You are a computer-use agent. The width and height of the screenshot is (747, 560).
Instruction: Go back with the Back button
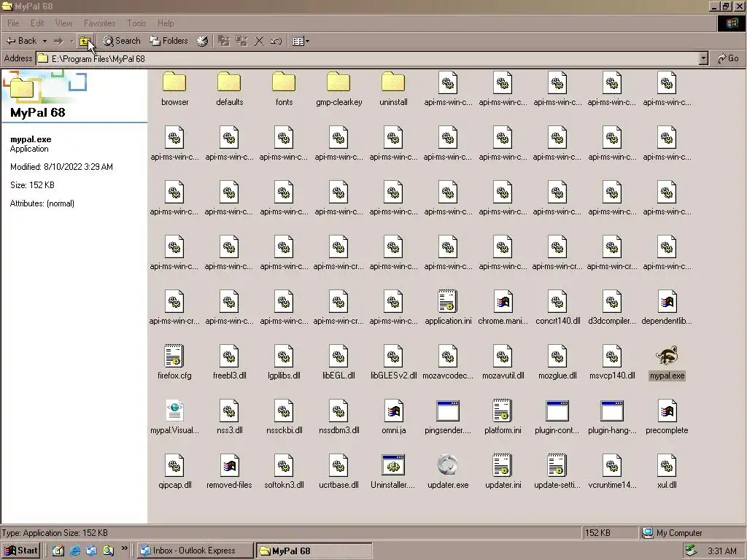click(x=22, y=41)
